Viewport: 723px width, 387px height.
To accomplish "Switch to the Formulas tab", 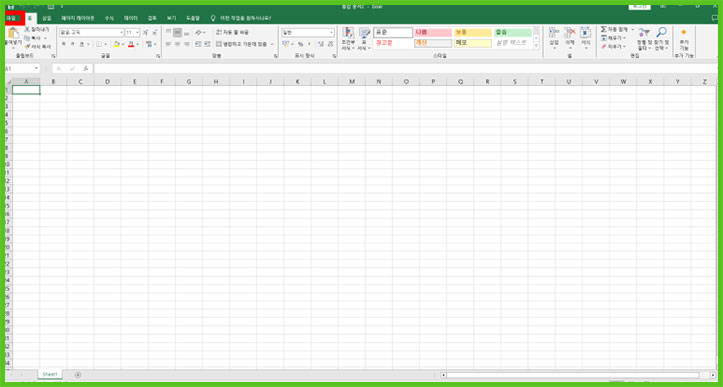I will pos(109,18).
